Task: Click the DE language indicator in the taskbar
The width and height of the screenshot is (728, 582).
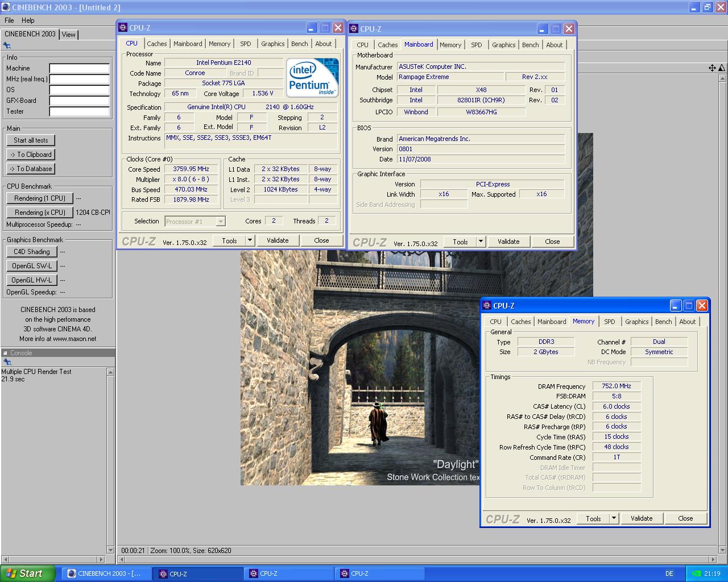Action: (x=669, y=573)
